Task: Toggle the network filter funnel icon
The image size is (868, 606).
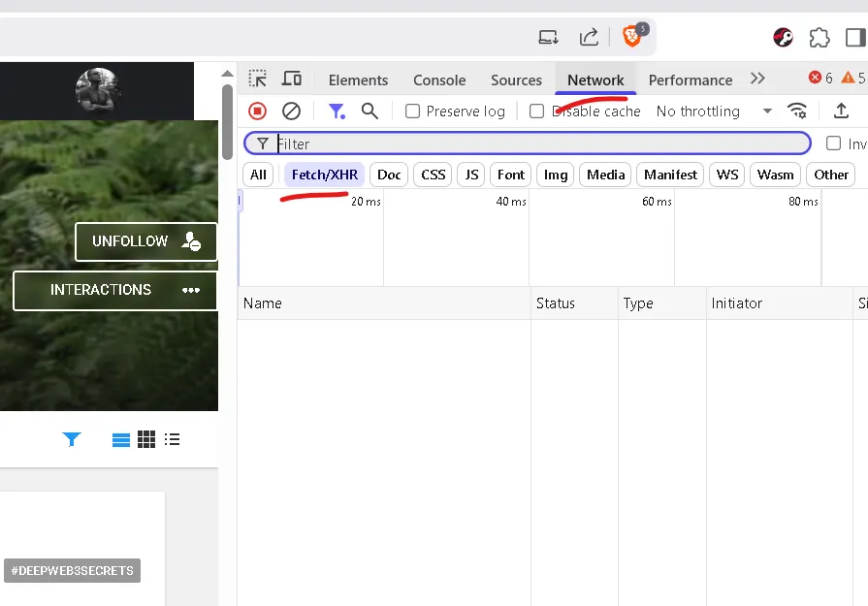Action: coord(337,112)
